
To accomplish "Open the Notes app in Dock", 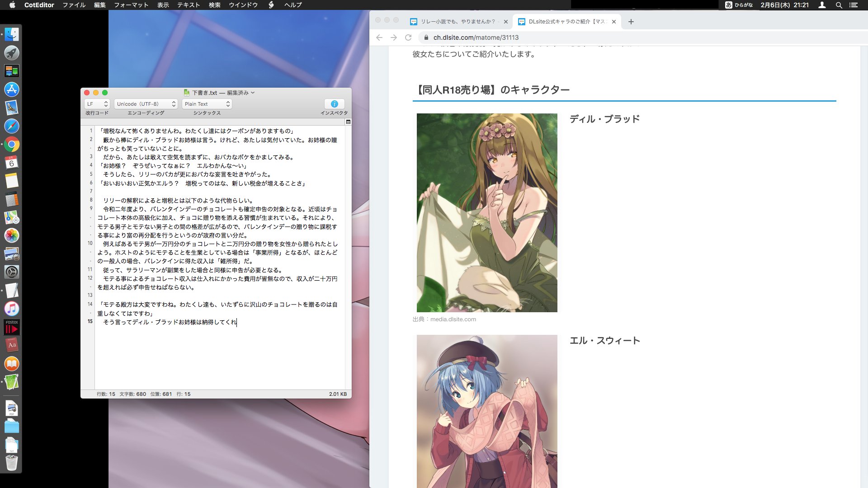I will (12, 181).
